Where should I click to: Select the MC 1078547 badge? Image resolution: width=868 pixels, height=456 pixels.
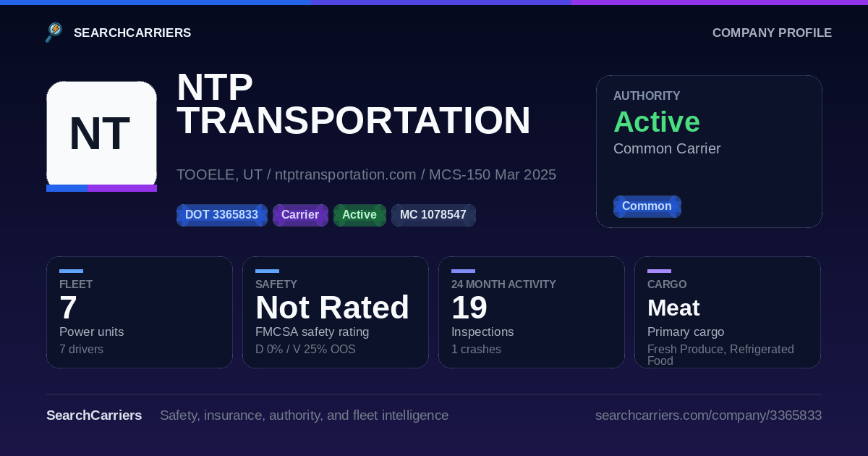tap(433, 215)
